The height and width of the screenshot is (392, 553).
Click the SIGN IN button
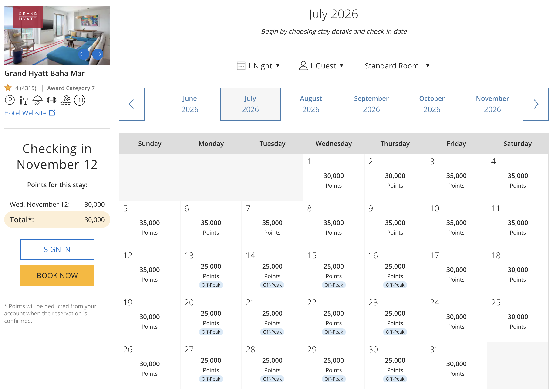pos(57,249)
